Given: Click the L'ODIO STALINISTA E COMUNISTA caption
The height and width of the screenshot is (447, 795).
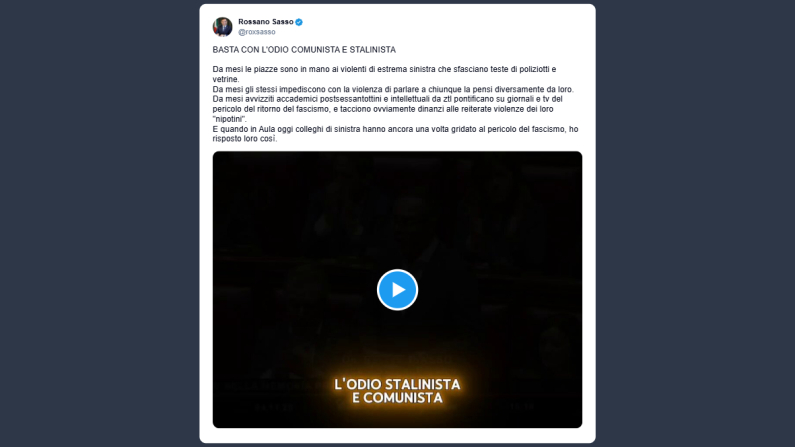Looking at the screenshot, I should (x=397, y=391).
